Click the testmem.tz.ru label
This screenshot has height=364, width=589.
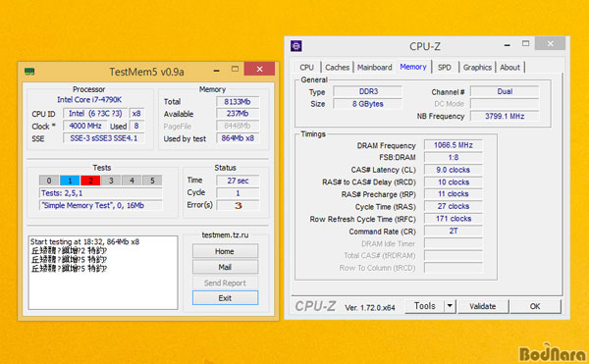225,234
